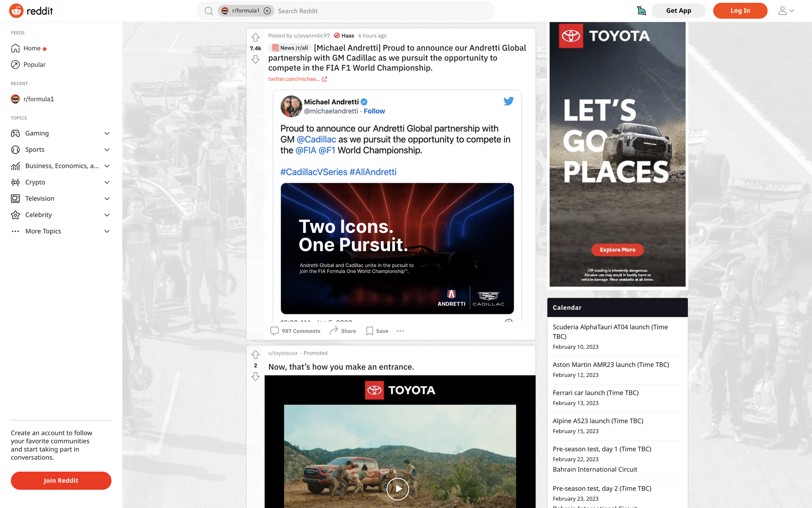Screen dimensions: 812x508
Task: Downvote the Michael Andretti post
Action: [255, 59]
